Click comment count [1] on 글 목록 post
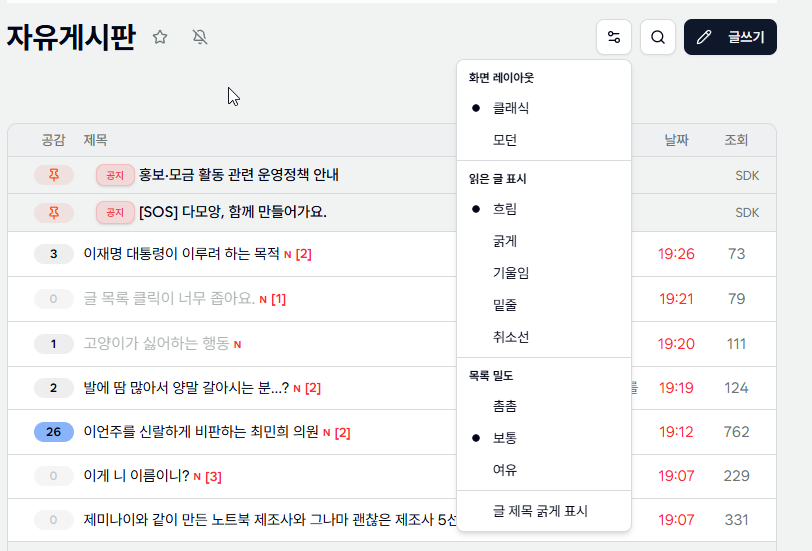The image size is (812, 551). [278, 299]
